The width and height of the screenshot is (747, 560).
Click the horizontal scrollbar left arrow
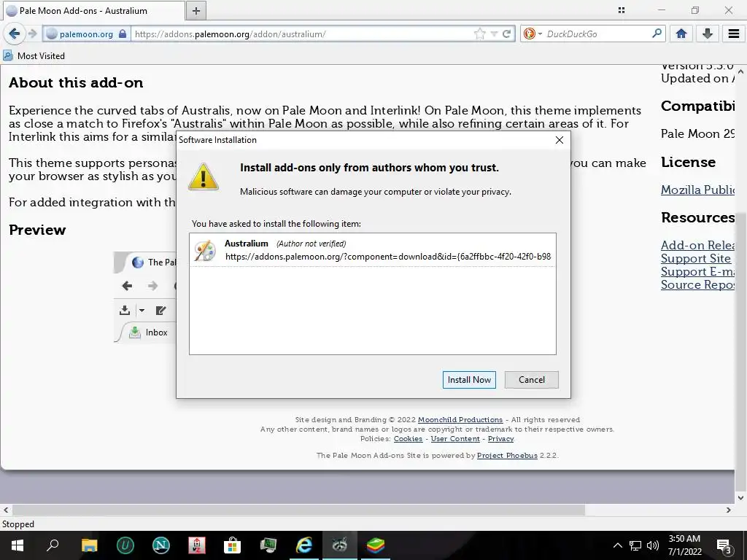point(6,510)
